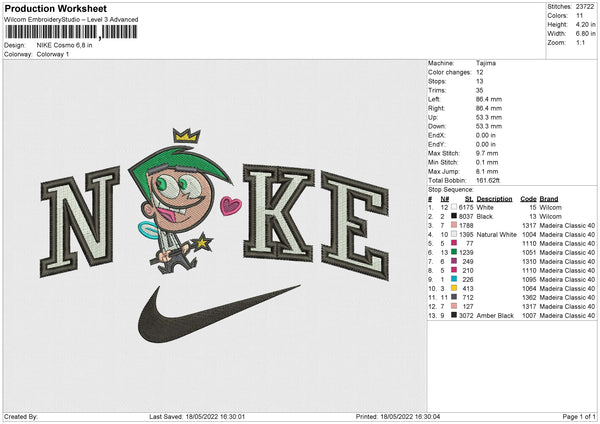Viewport: 600px width, 424px height.
Task: Select code "1064" in the stop sequence
Action: coord(529,289)
